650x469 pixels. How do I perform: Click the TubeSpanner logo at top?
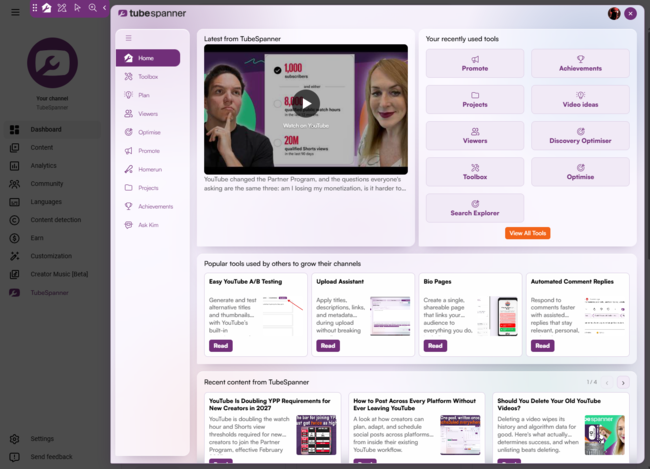point(152,13)
